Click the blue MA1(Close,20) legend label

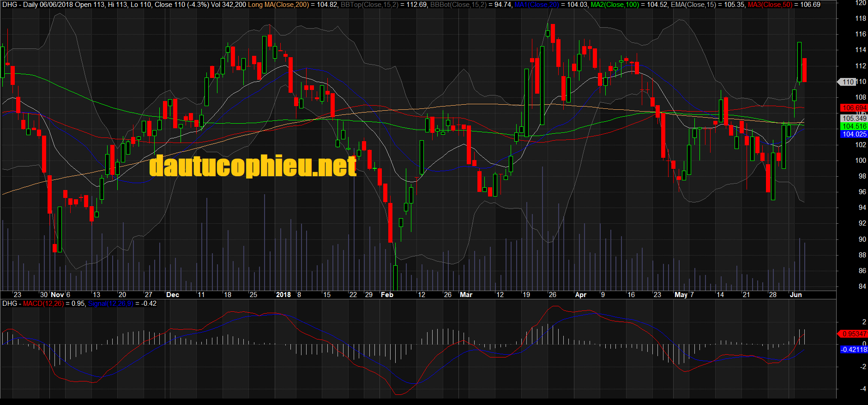536,5
